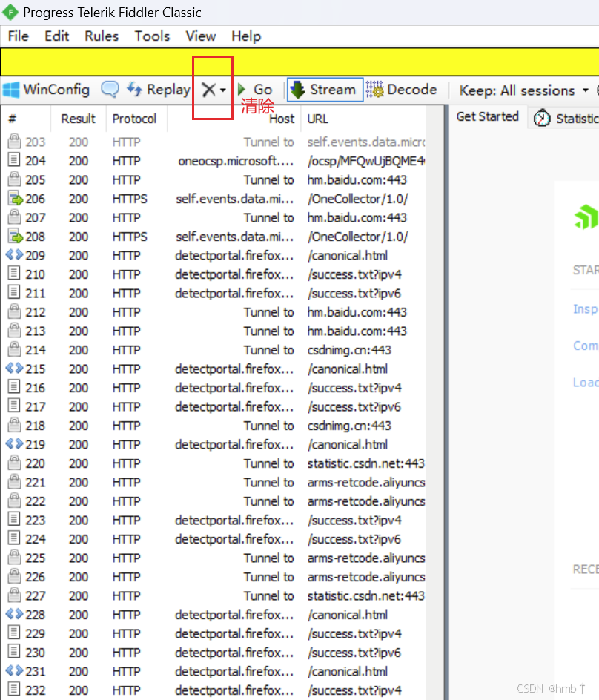
Task: Click document icon of session 230
Action: [x=14, y=652]
